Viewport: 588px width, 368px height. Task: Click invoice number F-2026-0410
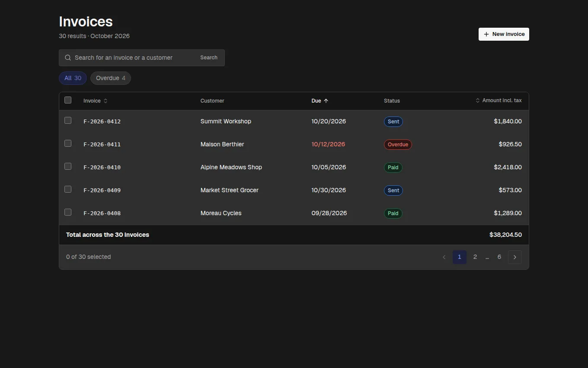tap(102, 168)
